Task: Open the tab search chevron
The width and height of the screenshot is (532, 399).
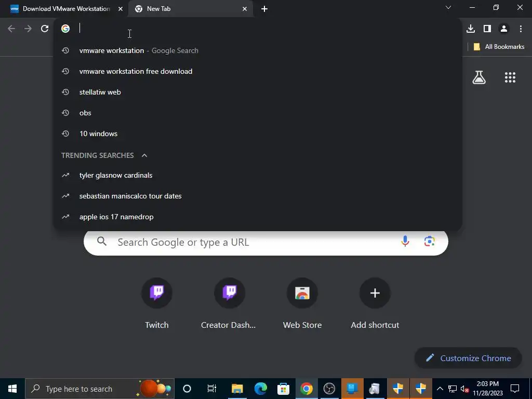Action: pos(448,7)
